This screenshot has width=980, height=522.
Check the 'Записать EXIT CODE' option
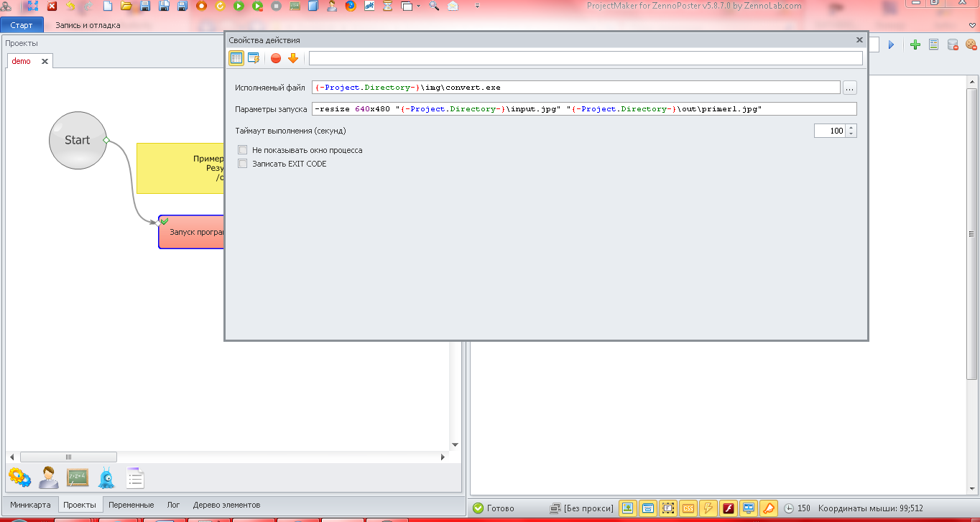pyautogui.click(x=242, y=164)
